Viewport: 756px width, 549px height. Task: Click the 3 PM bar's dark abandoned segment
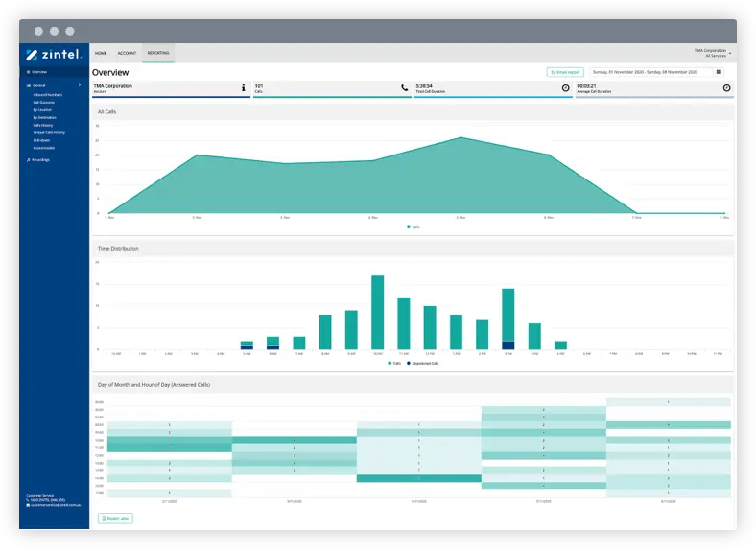pyautogui.click(x=508, y=346)
